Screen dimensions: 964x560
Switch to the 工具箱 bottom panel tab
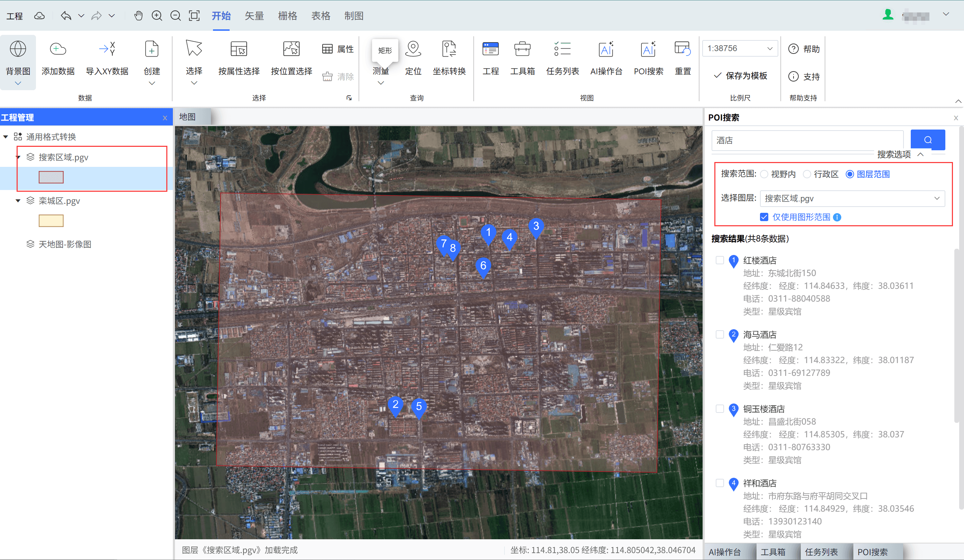(x=773, y=552)
